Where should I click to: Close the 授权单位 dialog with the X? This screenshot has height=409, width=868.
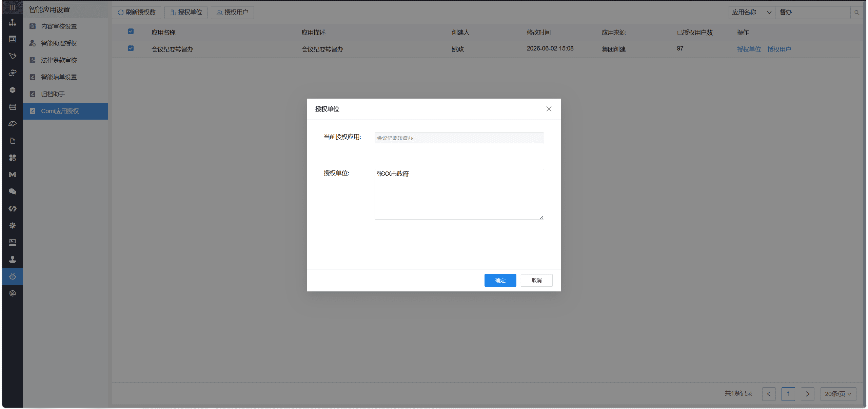549,109
